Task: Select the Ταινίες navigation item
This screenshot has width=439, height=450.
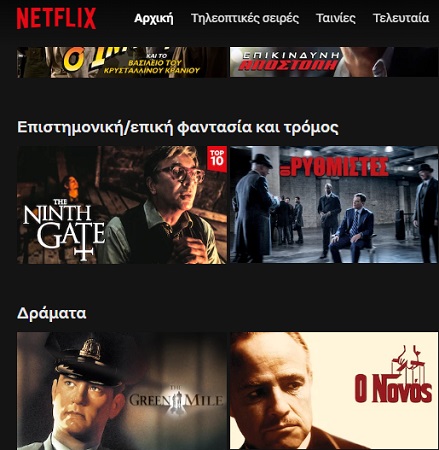Action: tap(336, 18)
